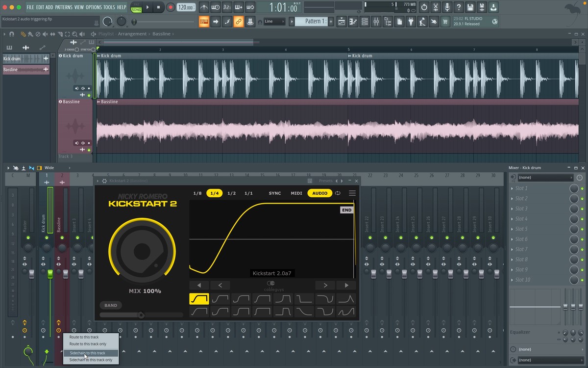Open the Kickstart 2 hamburger menu
Image resolution: width=588 pixels, height=368 pixels.
click(x=352, y=193)
